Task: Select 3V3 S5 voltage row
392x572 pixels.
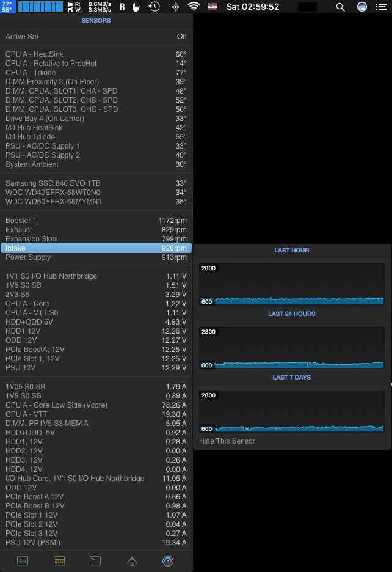Action: (96, 295)
